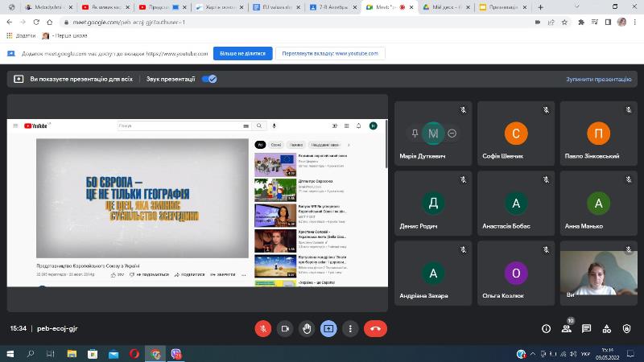Open more options three-dot menu

(x=349, y=328)
